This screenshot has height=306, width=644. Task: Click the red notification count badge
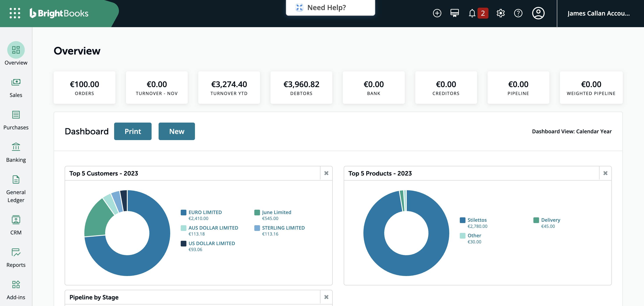[483, 13]
